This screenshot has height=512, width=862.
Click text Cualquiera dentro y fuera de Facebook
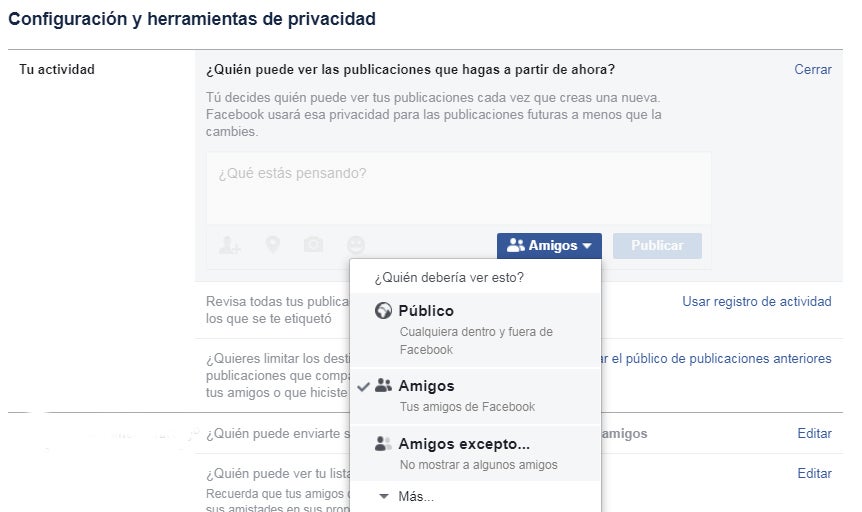[476, 340]
